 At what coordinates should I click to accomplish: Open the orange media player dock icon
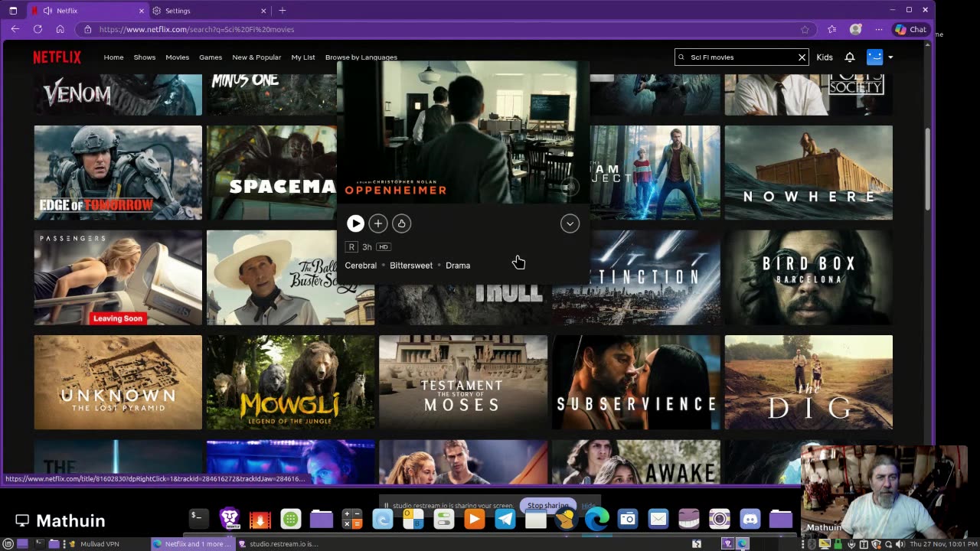[x=475, y=520]
